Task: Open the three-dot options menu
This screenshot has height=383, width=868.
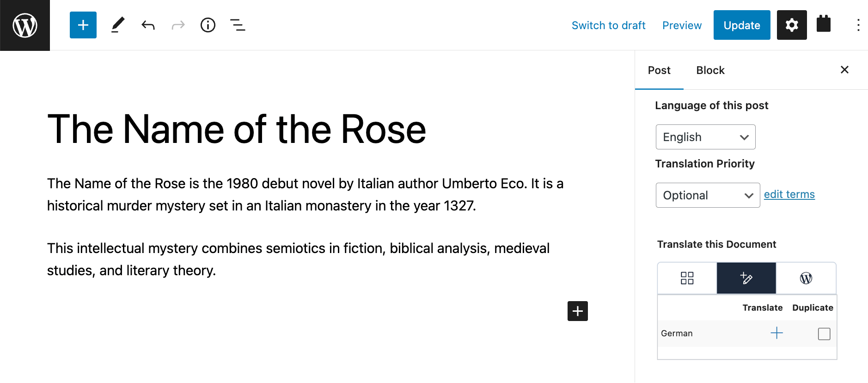Action: point(858,25)
